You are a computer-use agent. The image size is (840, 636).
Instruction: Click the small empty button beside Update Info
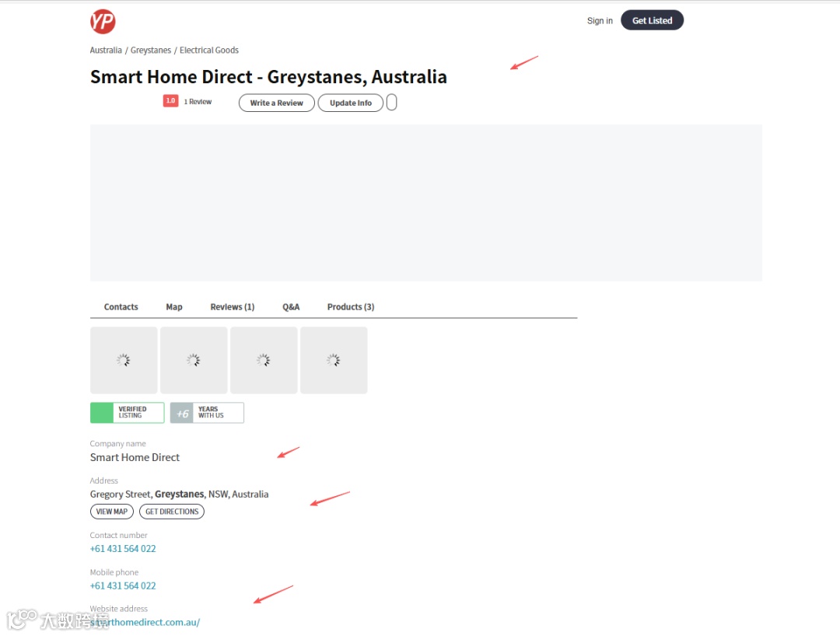[x=391, y=103]
